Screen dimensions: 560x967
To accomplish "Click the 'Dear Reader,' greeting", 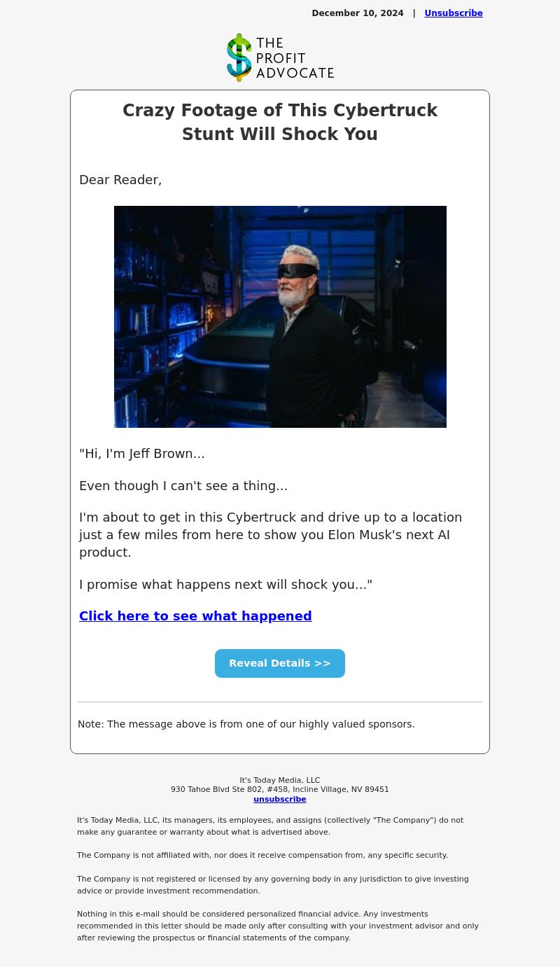I will point(120,180).
